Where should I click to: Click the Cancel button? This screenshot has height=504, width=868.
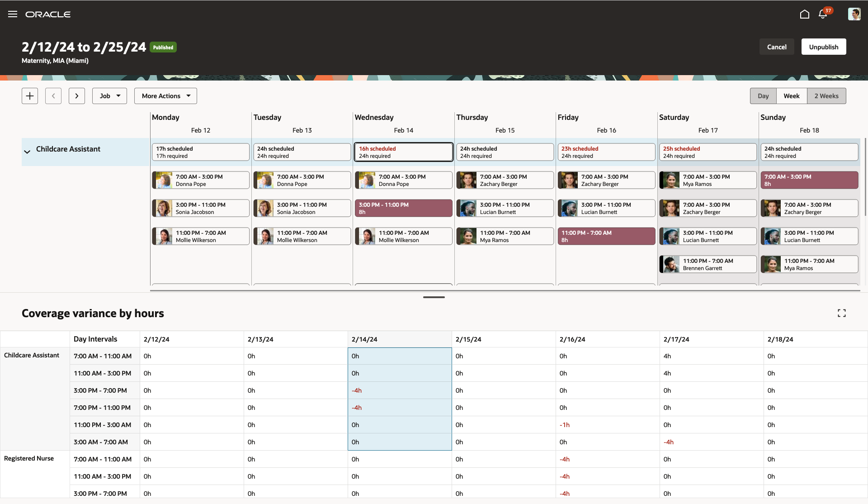click(776, 47)
